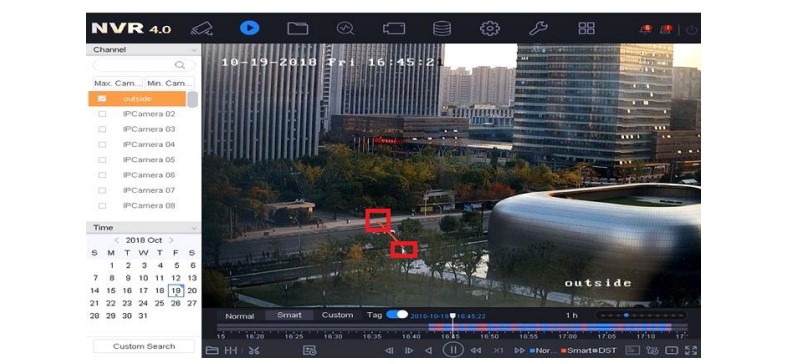Speed up playback with fast-forward arrows

coord(519,350)
